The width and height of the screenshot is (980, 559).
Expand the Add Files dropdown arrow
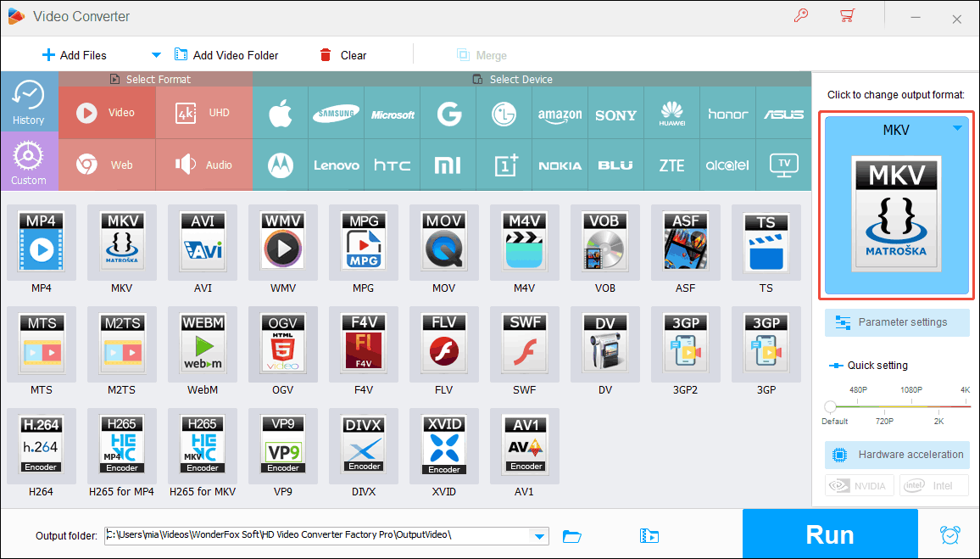click(156, 54)
